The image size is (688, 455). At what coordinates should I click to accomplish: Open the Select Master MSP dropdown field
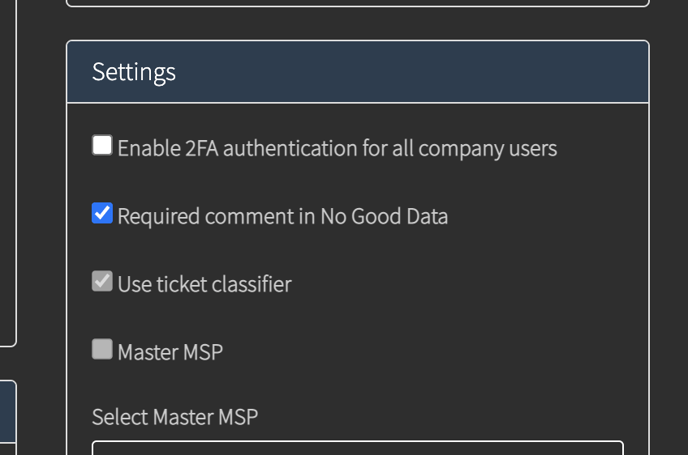(358, 448)
